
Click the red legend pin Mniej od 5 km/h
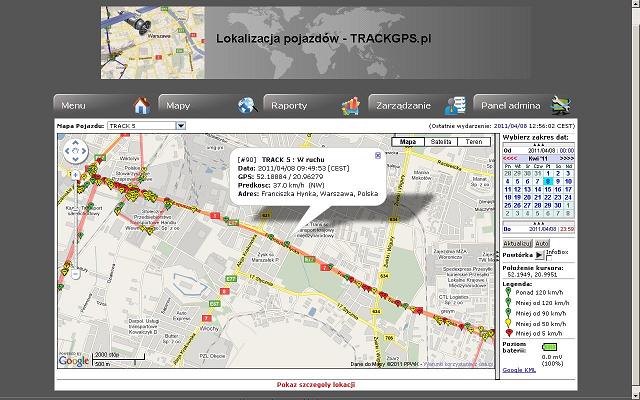click(509, 333)
